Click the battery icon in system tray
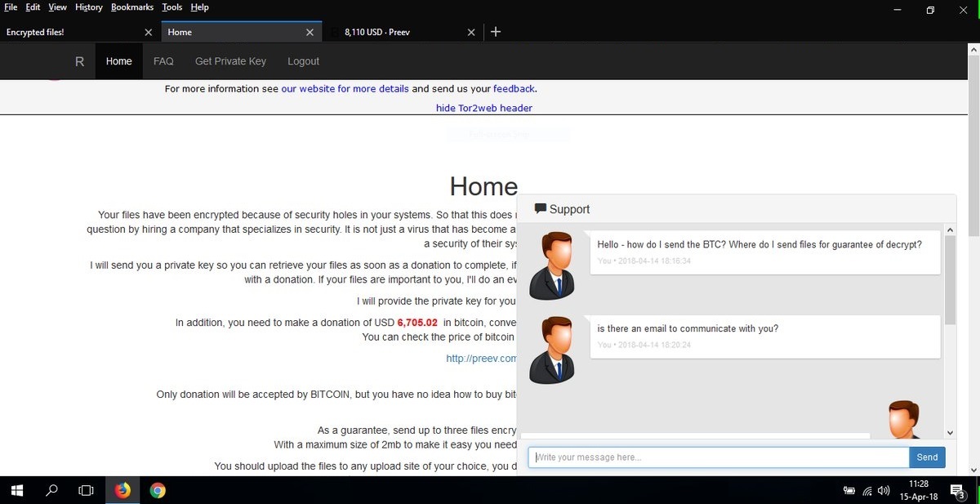Viewport: 980px width, 504px height. (x=849, y=490)
